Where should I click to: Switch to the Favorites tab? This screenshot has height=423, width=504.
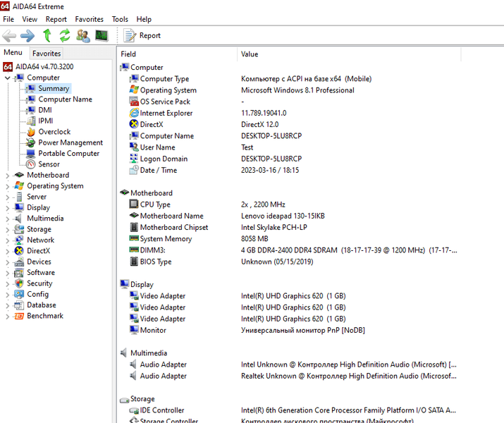pos(47,54)
